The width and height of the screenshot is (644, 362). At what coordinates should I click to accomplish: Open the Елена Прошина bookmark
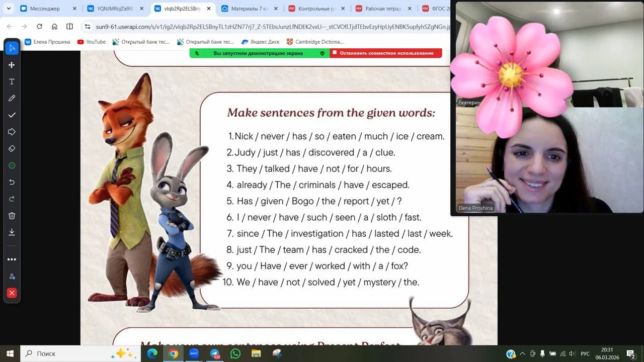47,42
